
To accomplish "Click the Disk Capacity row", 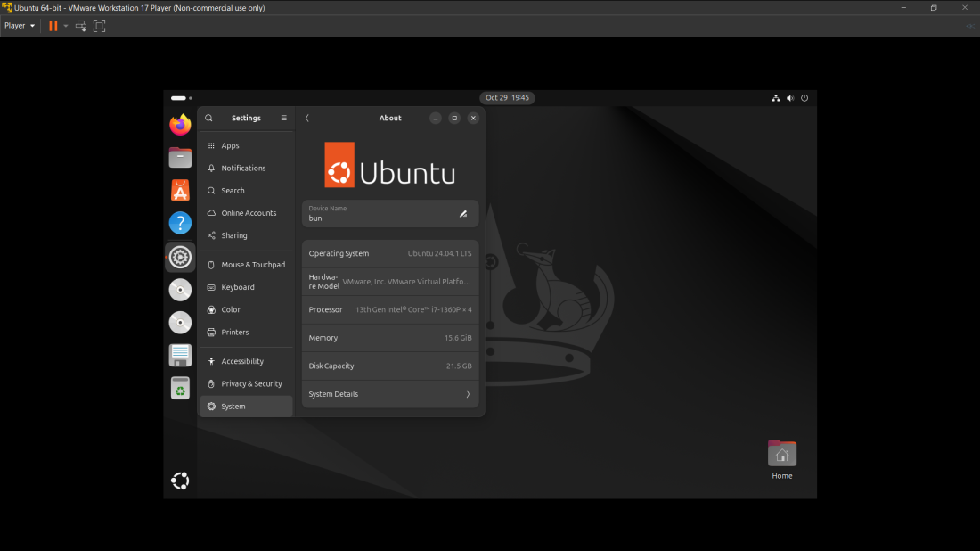I will click(x=390, y=366).
